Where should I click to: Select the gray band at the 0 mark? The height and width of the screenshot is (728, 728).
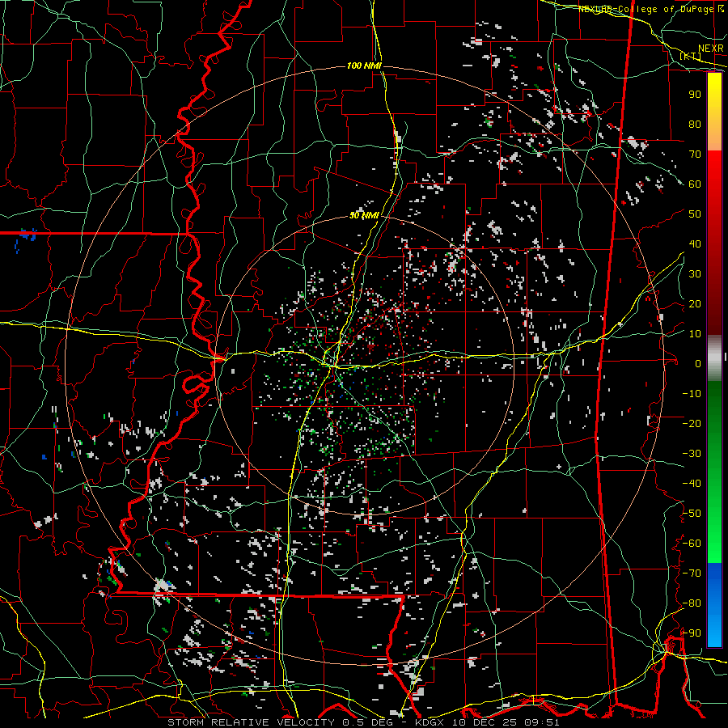pos(714,358)
